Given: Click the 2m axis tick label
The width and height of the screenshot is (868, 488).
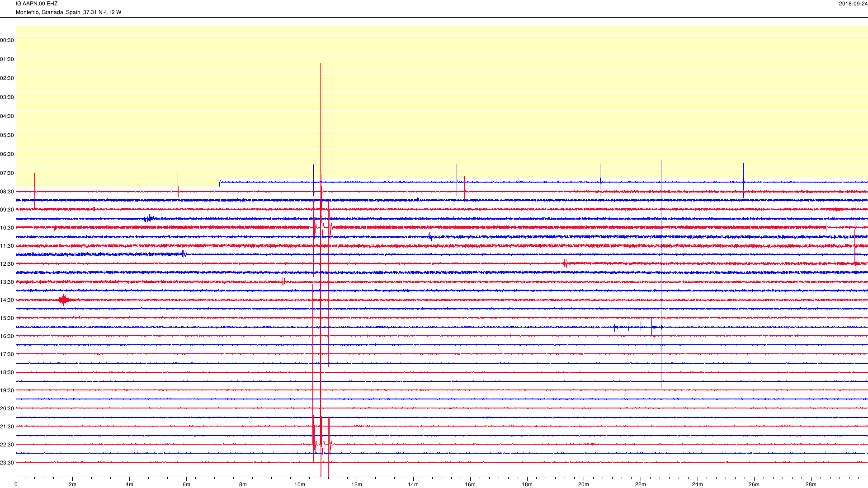Looking at the screenshot, I should pos(73,484).
